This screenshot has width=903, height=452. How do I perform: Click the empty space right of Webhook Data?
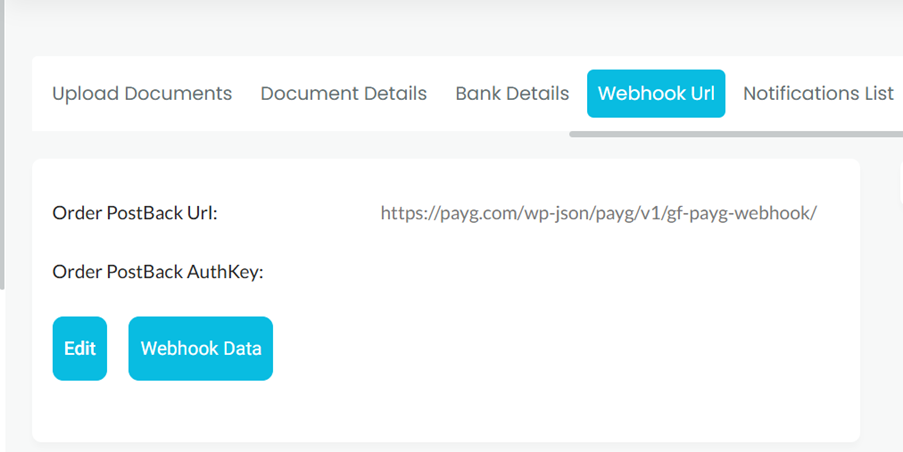coord(500,349)
